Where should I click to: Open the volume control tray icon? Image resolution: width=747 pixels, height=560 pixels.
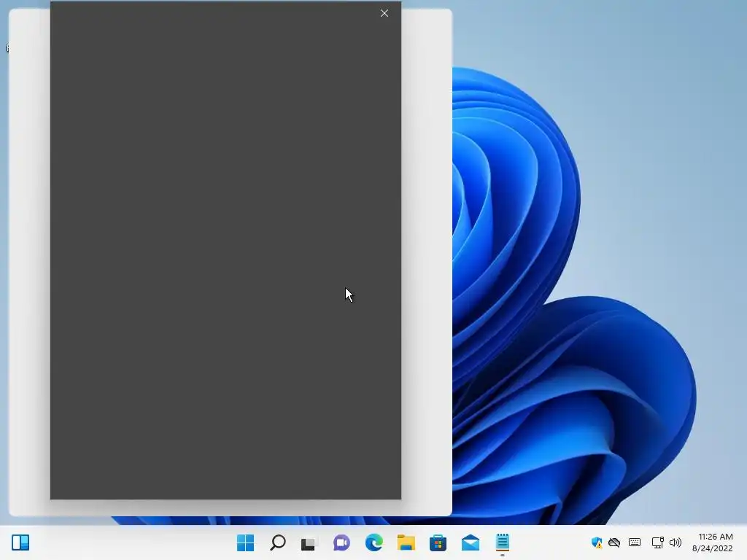(x=676, y=542)
